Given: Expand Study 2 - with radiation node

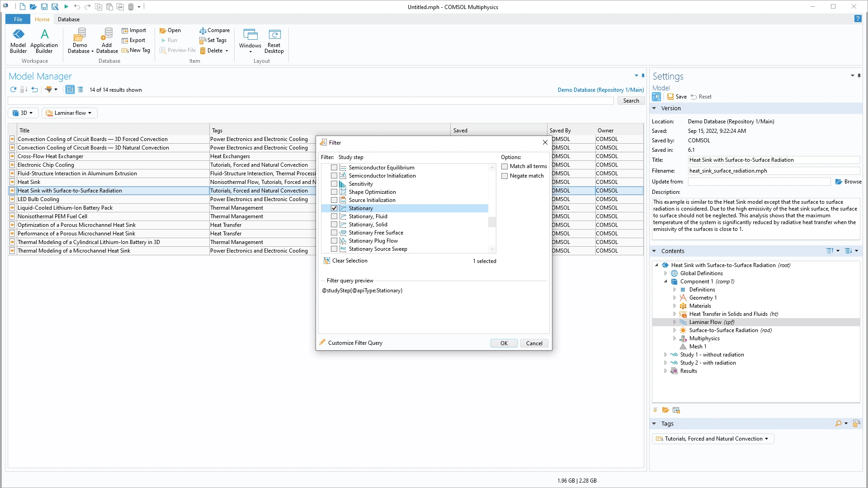Looking at the screenshot, I should 665,363.
